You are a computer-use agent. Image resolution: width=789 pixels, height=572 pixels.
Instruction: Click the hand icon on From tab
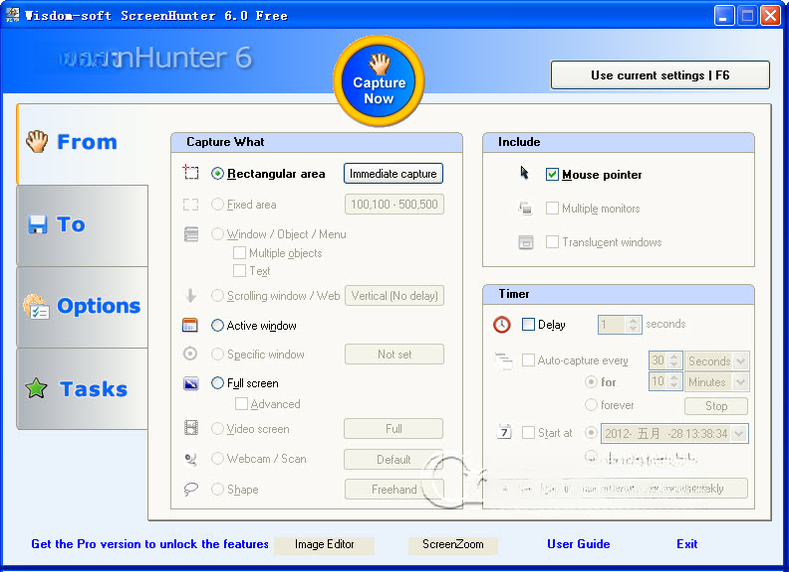pos(37,141)
